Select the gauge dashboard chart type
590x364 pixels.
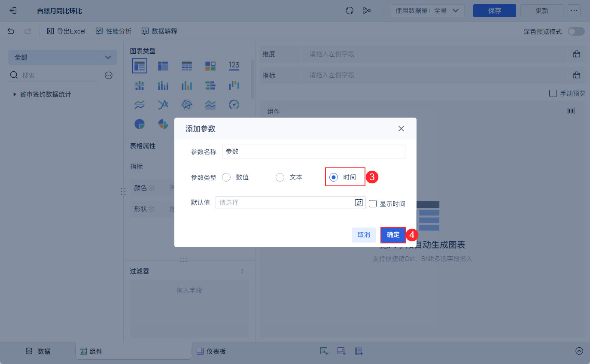(x=234, y=104)
